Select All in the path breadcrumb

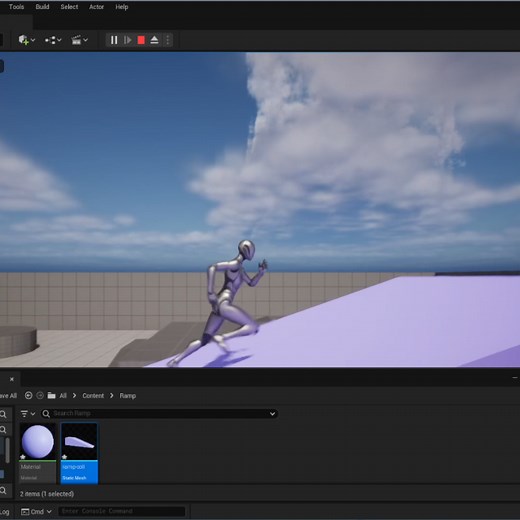(x=63, y=396)
